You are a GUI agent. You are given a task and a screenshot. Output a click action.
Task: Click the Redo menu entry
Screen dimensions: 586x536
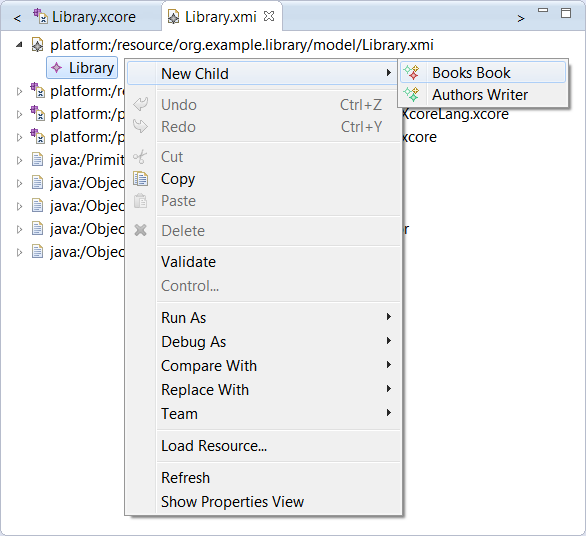[x=263, y=127]
